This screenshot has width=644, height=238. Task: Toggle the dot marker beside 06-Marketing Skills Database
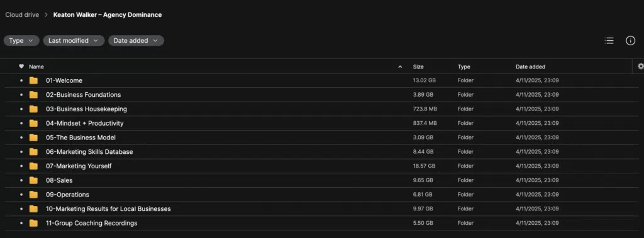[x=21, y=152]
